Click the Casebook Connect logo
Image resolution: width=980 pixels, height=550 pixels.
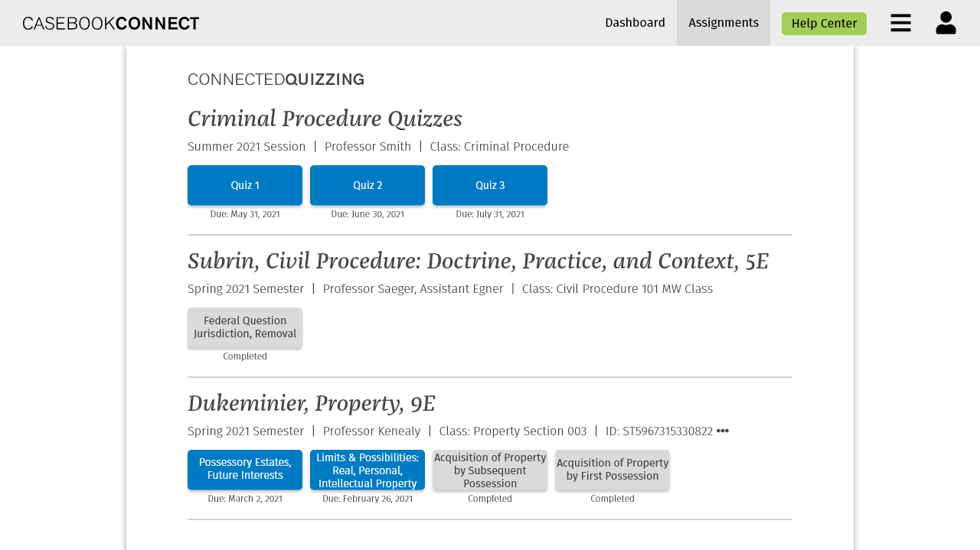click(111, 23)
